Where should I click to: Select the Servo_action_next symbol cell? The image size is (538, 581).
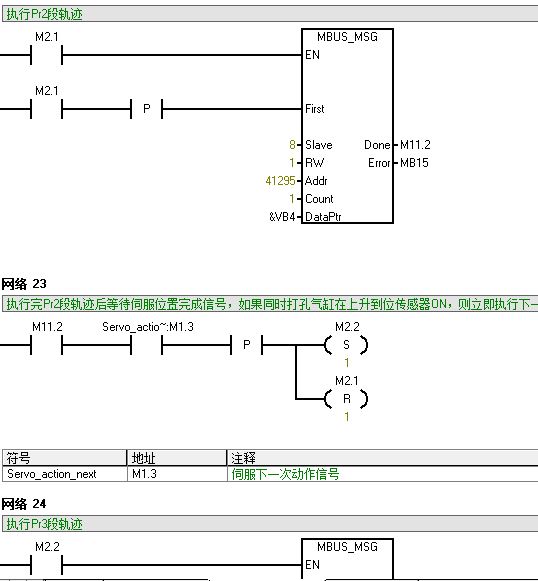[x=64, y=474]
